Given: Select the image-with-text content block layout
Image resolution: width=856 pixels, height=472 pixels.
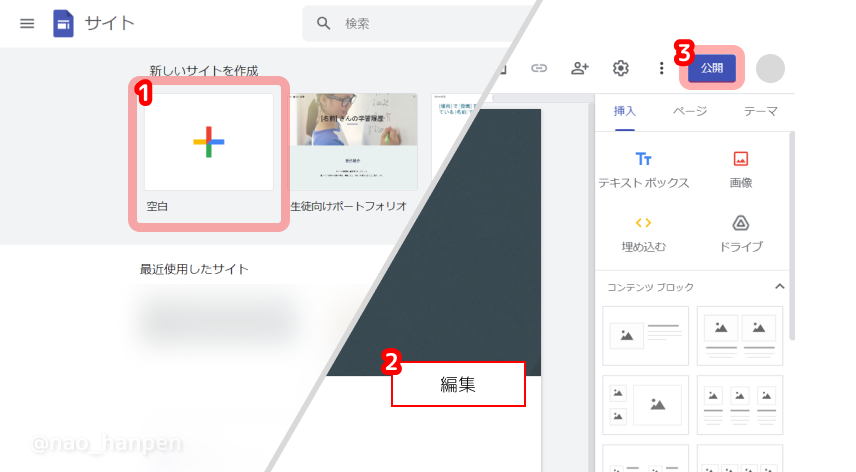Looking at the screenshot, I should pos(645,336).
